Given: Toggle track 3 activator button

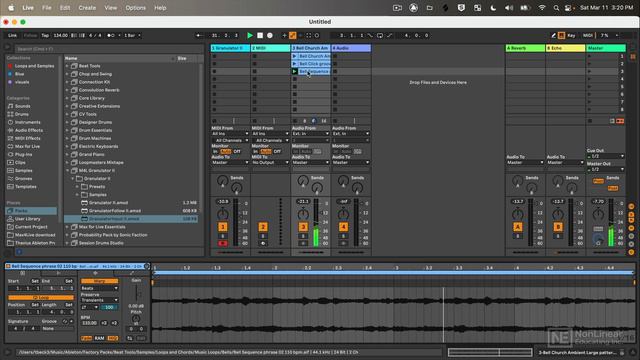Looking at the screenshot, I should tap(303, 227).
